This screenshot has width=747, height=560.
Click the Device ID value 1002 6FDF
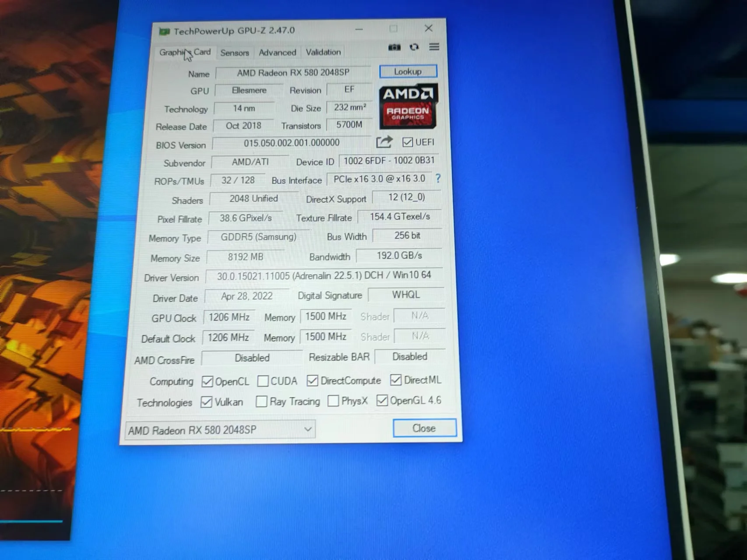[x=389, y=161]
